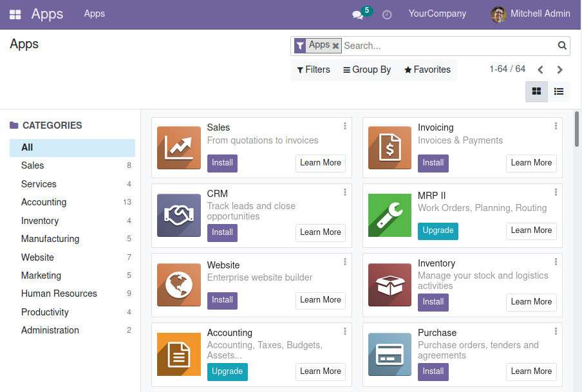Click the Invoicing dollar sign icon

point(390,147)
